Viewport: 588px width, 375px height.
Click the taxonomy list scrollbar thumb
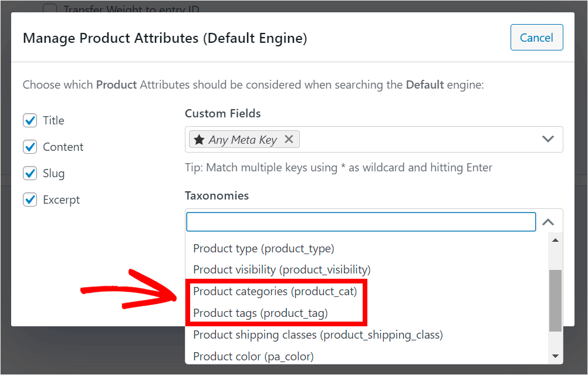(x=555, y=300)
